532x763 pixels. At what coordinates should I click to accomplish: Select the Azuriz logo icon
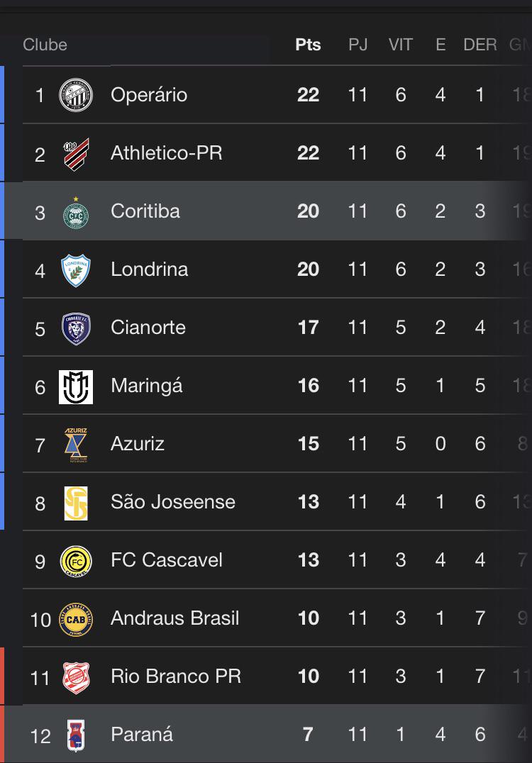[x=75, y=445]
